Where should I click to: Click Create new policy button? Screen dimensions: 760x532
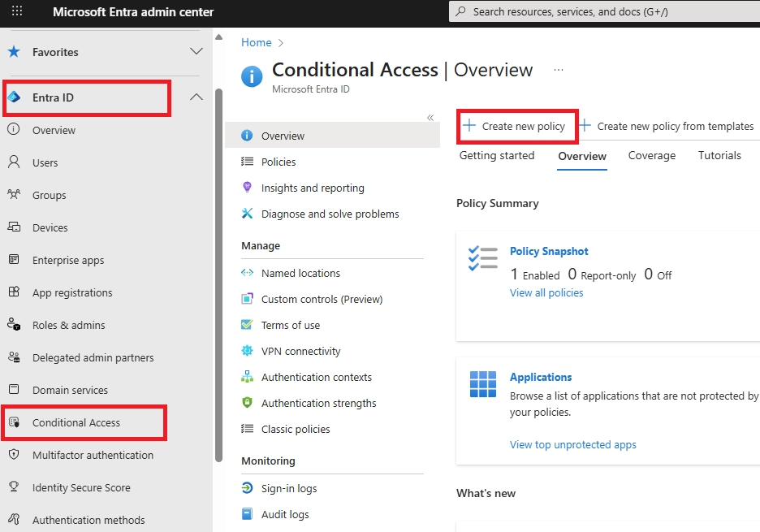pyautogui.click(x=516, y=127)
